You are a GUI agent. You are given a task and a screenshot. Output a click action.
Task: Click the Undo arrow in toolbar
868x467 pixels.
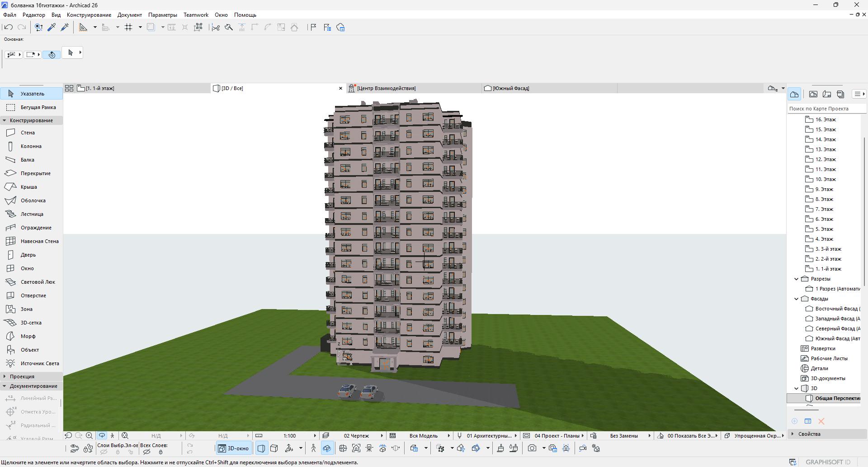pyautogui.click(x=8, y=28)
